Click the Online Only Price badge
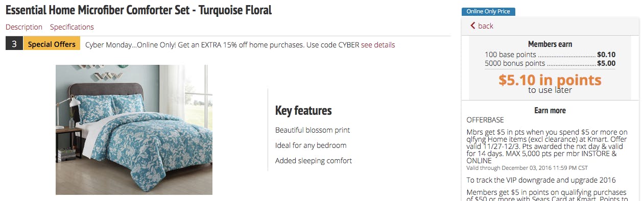 488,12
